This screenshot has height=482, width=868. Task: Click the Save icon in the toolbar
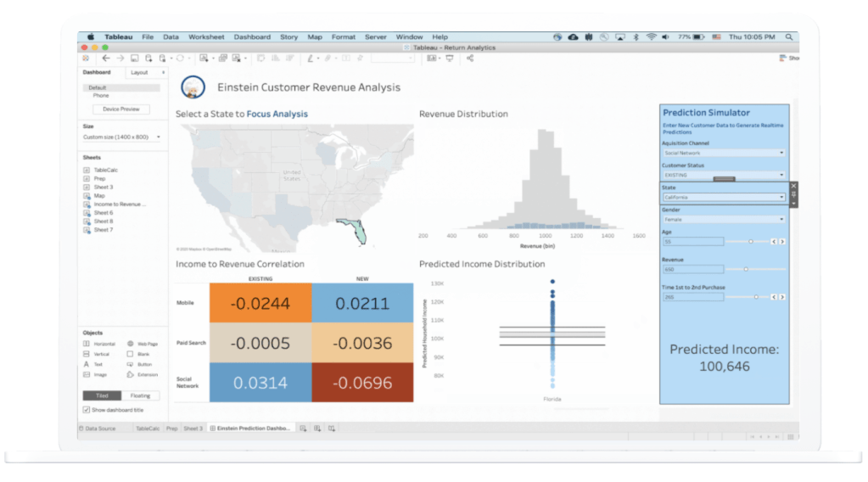135,59
